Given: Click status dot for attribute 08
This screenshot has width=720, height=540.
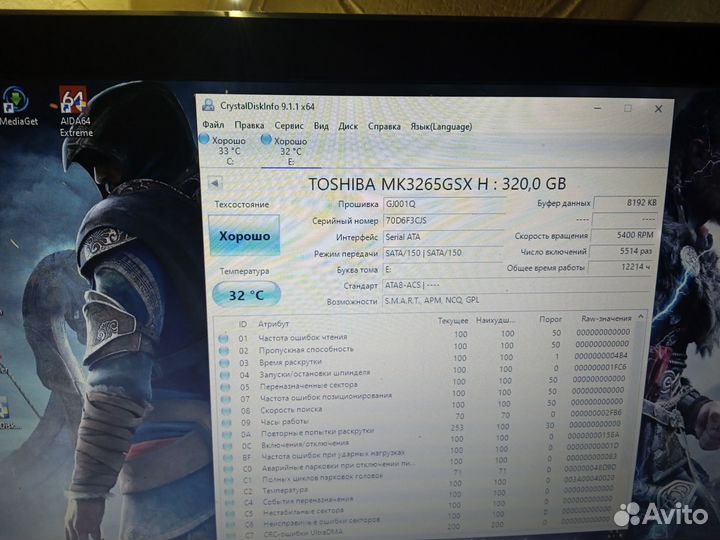Looking at the screenshot, I should 226,411.
